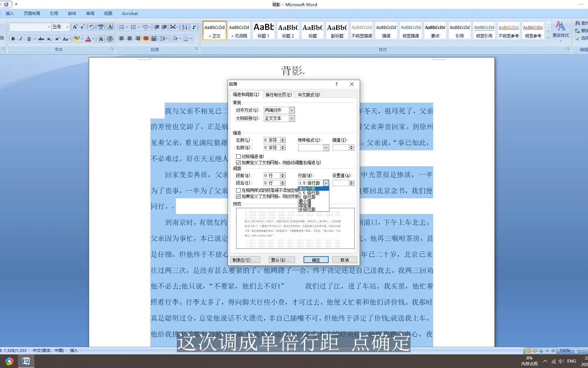This screenshot has width=588, height=368.
Task: Open the 对齐方式 alignment dropdown
Action: click(x=292, y=110)
